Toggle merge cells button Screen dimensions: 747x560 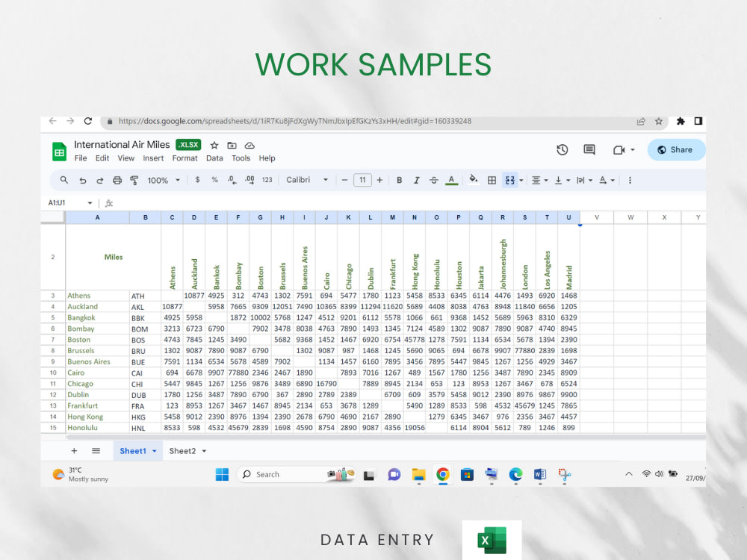pos(509,180)
